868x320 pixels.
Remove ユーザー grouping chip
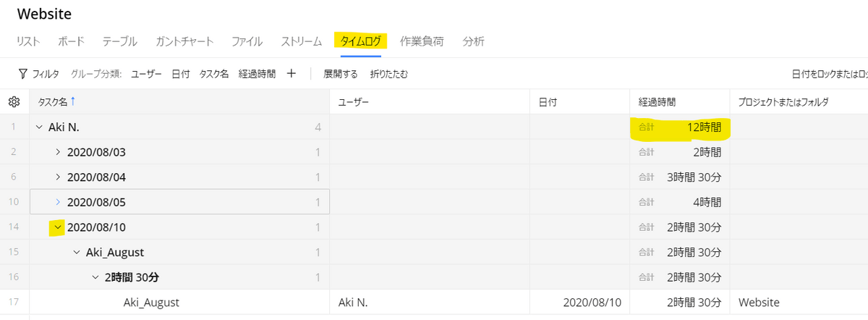pyautogui.click(x=146, y=74)
